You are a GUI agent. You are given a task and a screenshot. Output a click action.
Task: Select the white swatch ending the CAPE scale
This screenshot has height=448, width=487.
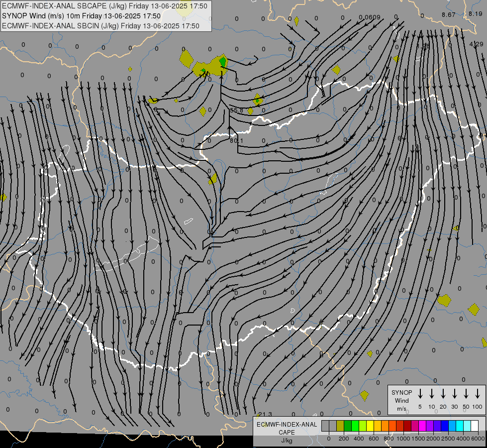(475, 426)
